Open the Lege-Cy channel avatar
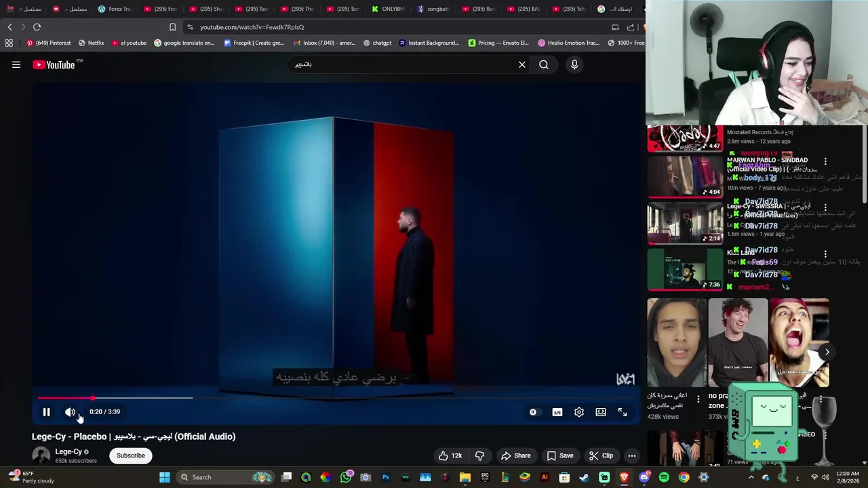 coord(41,455)
